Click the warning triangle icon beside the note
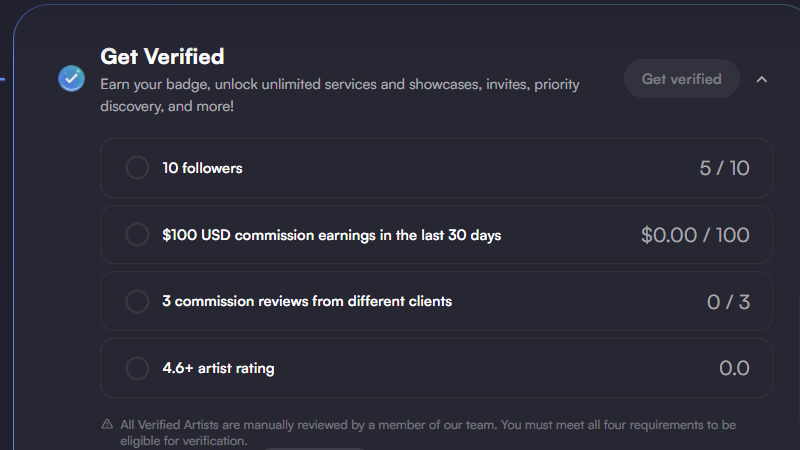 click(x=107, y=424)
